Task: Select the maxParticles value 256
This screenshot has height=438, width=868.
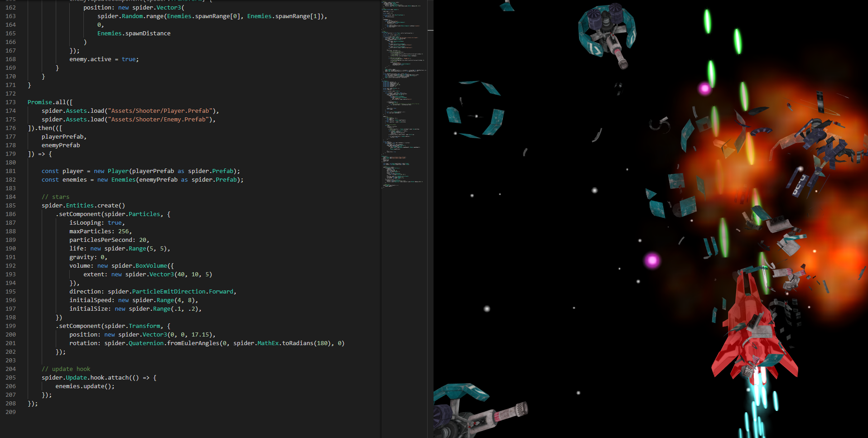Action: [124, 231]
